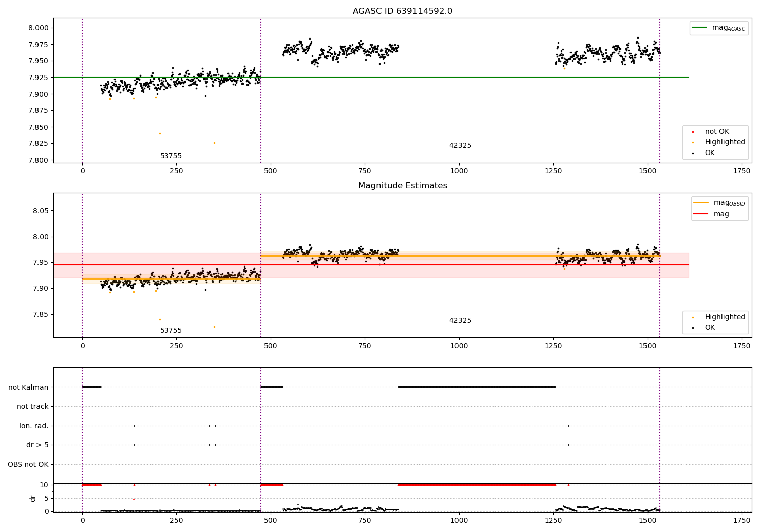Viewport: 760px width, 532px height.
Task: Click the 'dr > 5' row label
Action: click(37, 445)
